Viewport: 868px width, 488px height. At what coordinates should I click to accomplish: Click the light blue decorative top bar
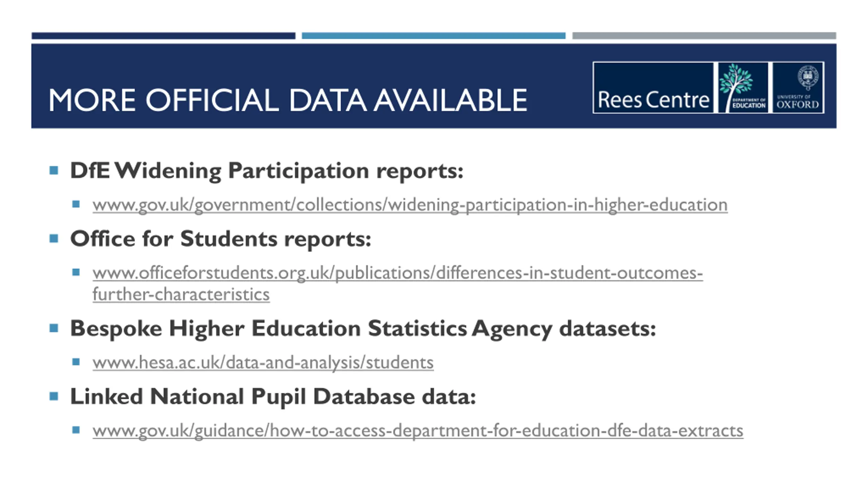[433, 36]
